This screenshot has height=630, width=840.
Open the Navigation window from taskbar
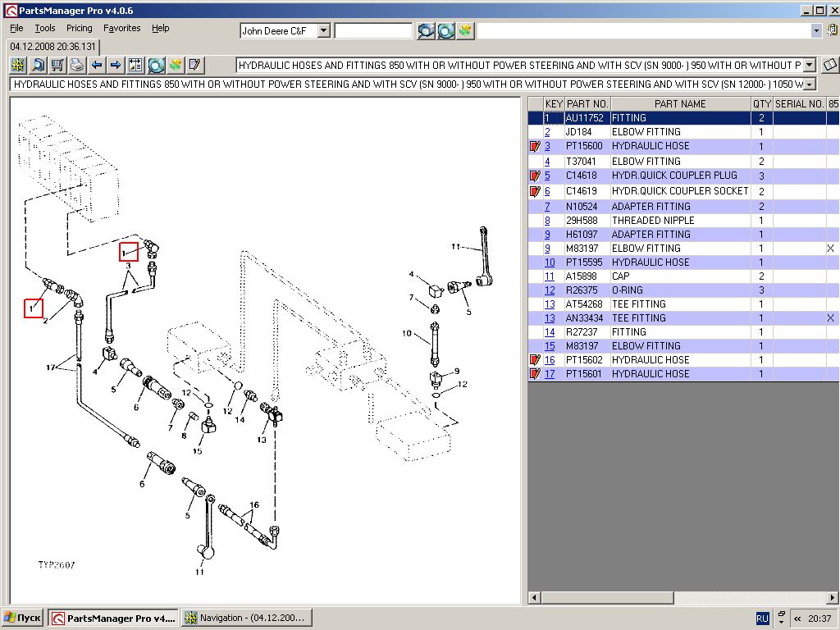pos(244,618)
